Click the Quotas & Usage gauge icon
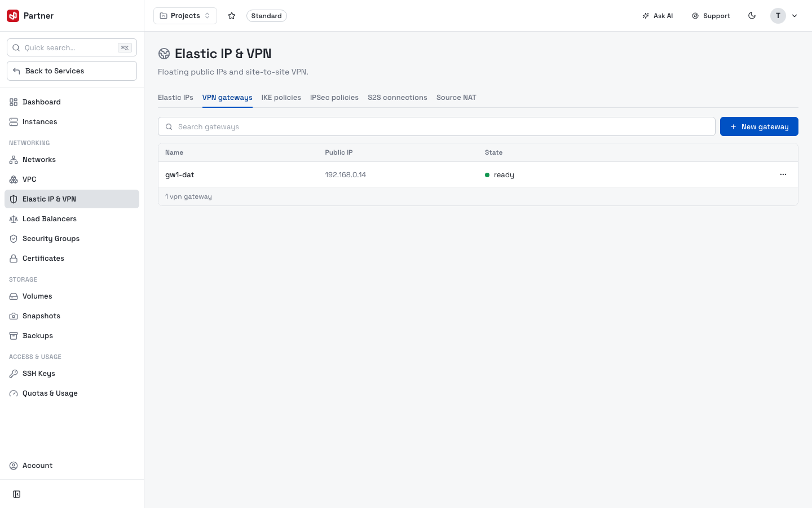Image resolution: width=812 pixels, height=508 pixels. 14,393
